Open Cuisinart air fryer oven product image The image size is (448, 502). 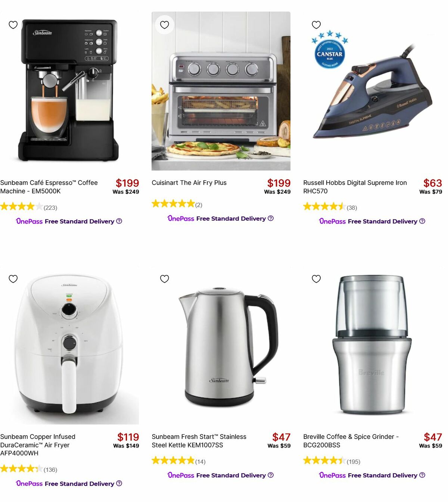(221, 91)
